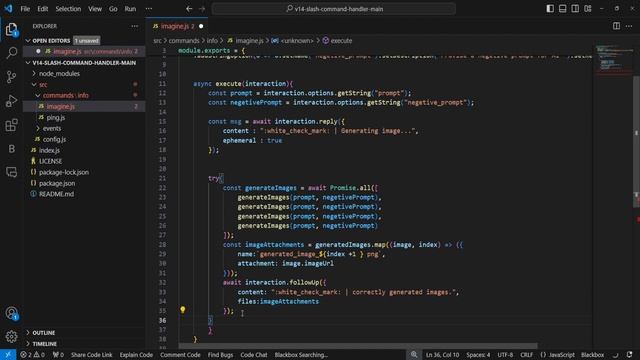
Task: Open the remote window status icon
Action: [8, 355]
